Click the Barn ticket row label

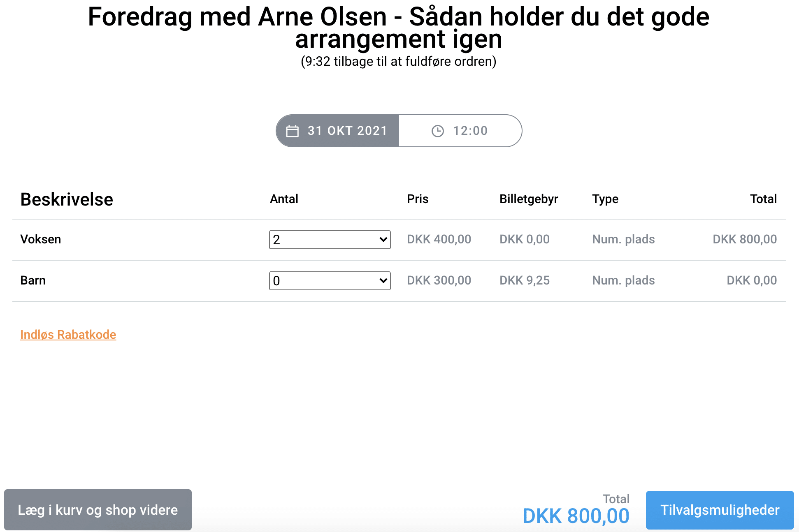(33, 280)
